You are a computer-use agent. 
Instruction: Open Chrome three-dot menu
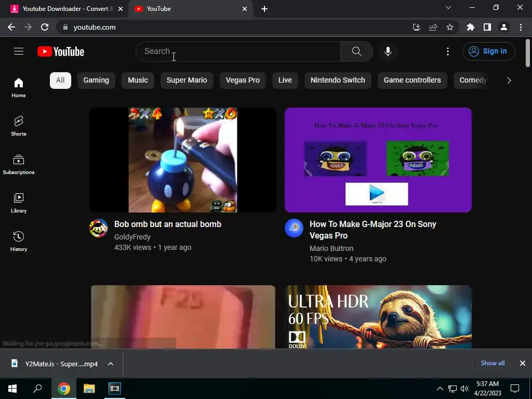tap(521, 27)
